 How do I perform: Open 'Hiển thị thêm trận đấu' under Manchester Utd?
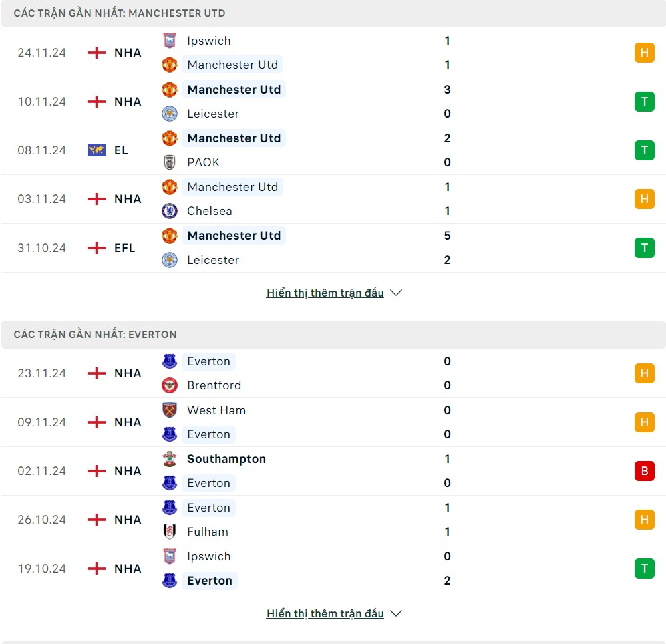325,293
